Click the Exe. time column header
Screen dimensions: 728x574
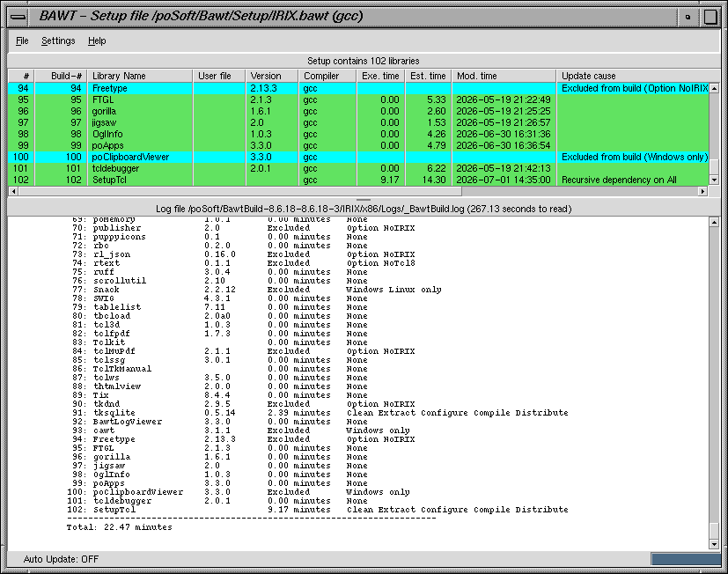tap(380, 76)
